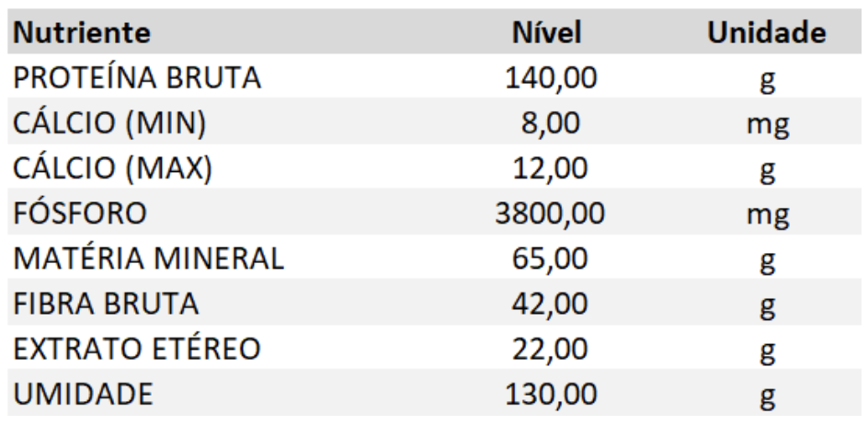Select the PROTEÍNA BRUTA cell
This screenshot has width=868, height=425.
coord(137,79)
